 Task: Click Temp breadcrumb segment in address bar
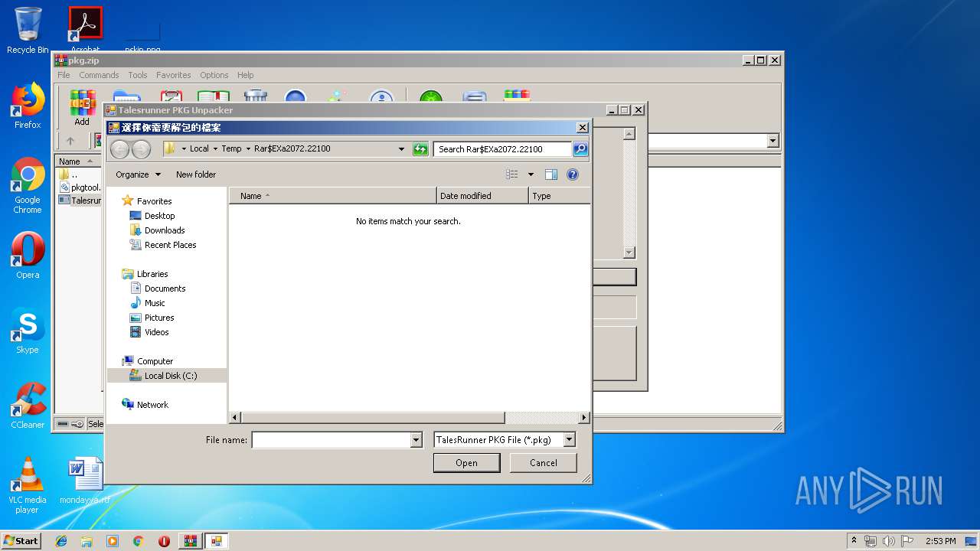231,149
